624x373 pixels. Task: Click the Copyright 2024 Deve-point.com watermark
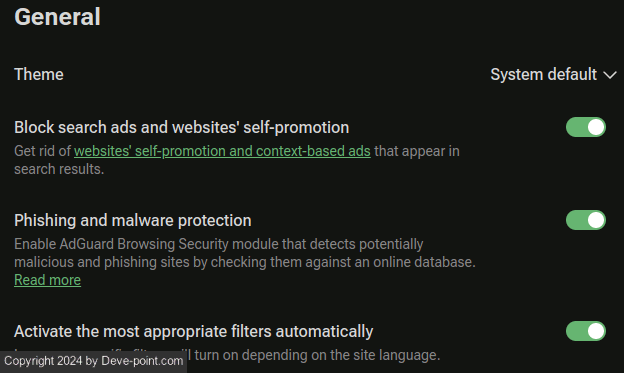pos(94,361)
